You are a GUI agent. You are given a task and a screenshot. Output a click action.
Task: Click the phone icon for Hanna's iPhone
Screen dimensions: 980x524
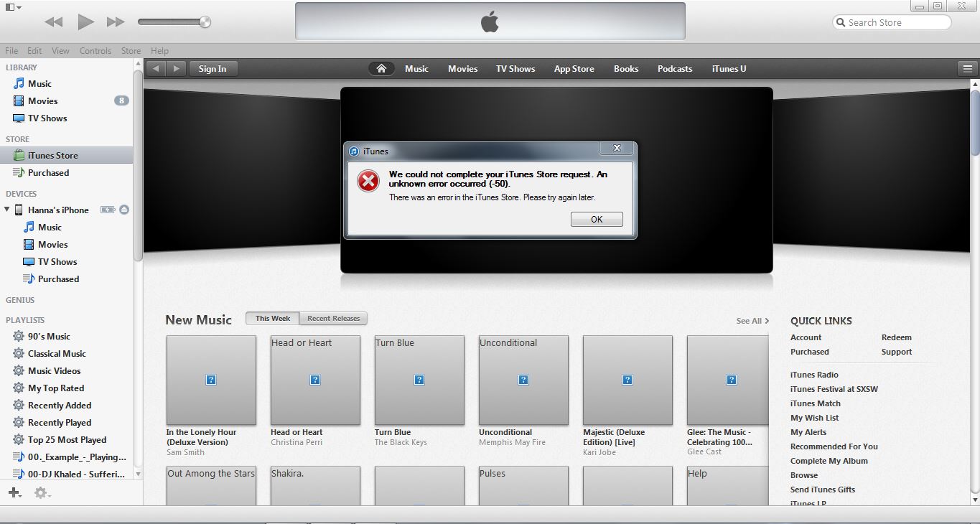(x=19, y=210)
